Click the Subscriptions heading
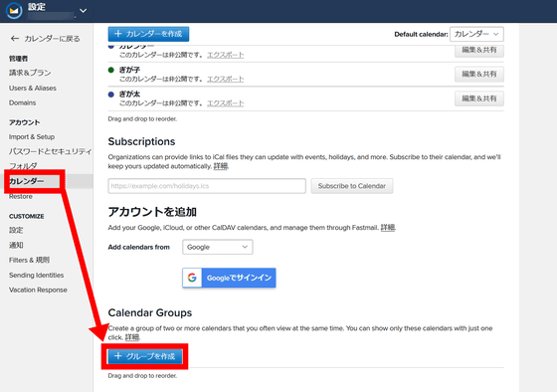The image size is (557, 392). pyautogui.click(x=141, y=141)
